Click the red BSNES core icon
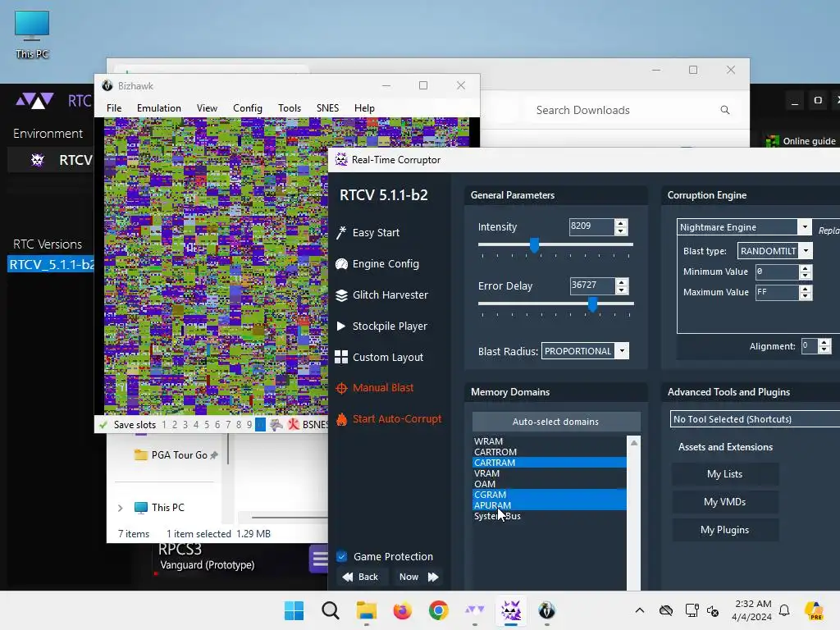The height and width of the screenshot is (630, 840). (x=293, y=424)
